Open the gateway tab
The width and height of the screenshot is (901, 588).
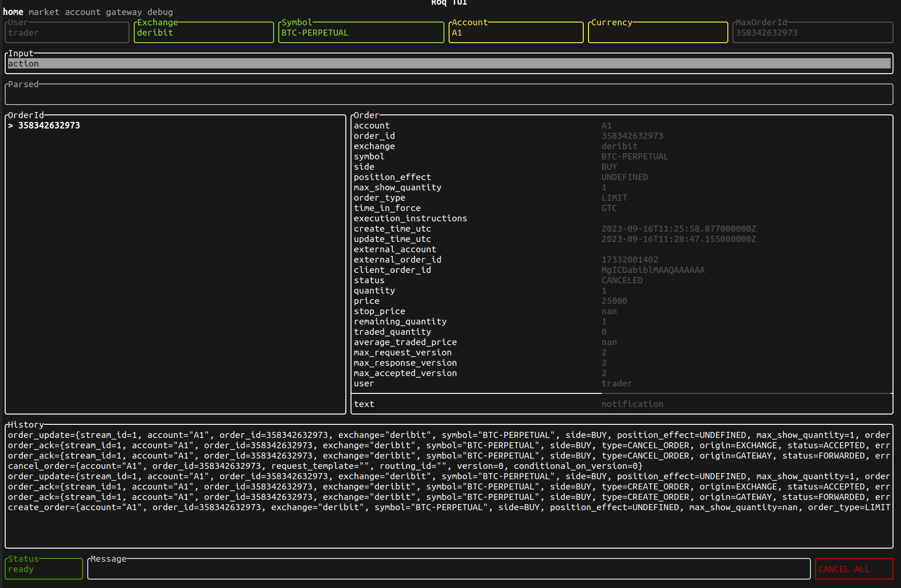(x=124, y=12)
